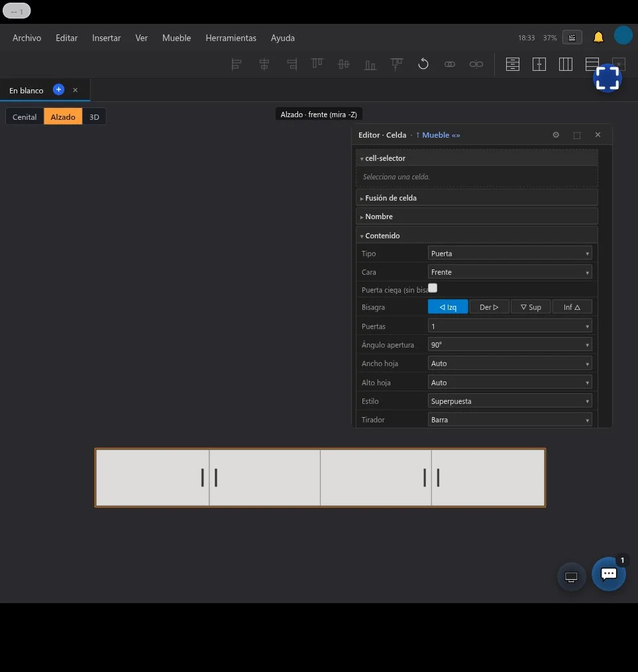Image resolution: width=638 pixels, height=672 pixels.
Task: Click the yellow notification bell
Action: pos(598,38)
